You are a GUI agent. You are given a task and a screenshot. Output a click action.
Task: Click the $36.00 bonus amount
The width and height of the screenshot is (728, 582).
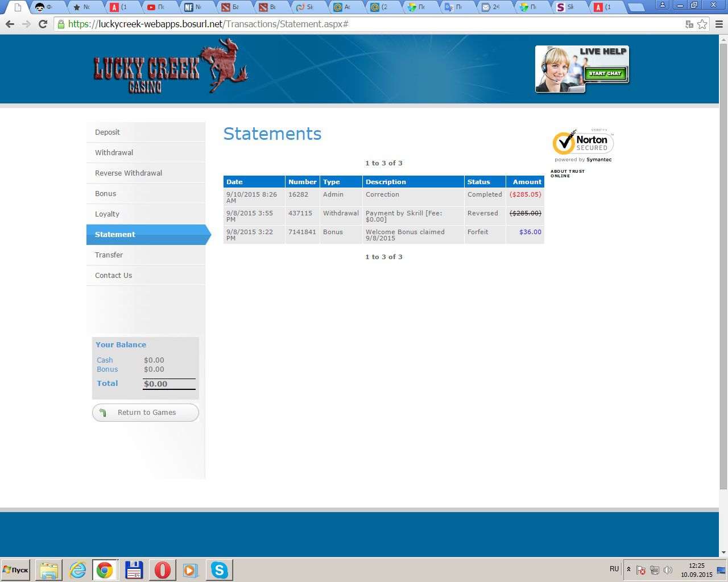pyautogui.click(x=530, y=232)
